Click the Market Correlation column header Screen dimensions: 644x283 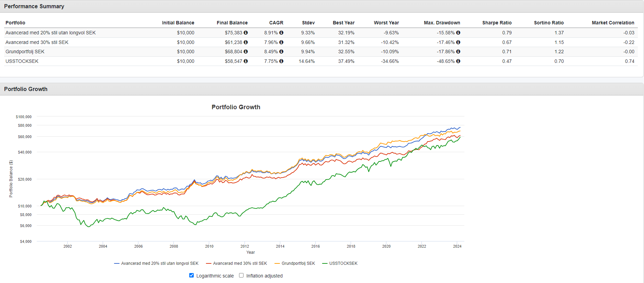(613, 23)
